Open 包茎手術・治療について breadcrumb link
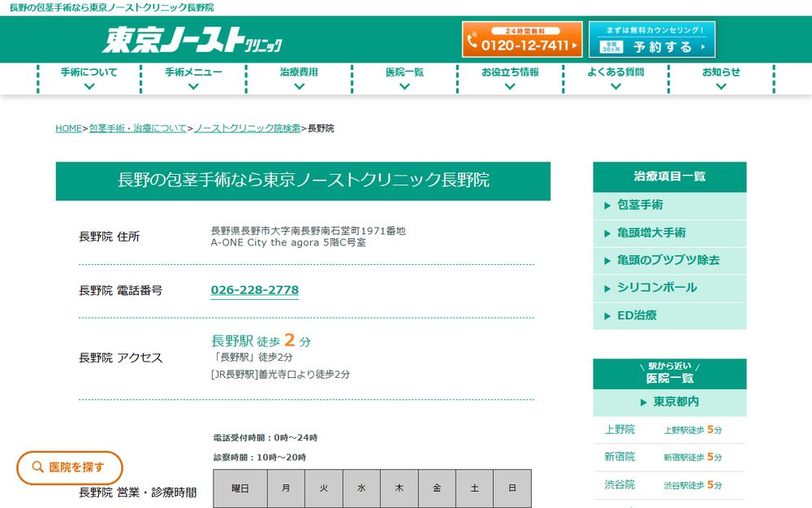The height and width of the screenshot is (508, 812). [138, 128]
